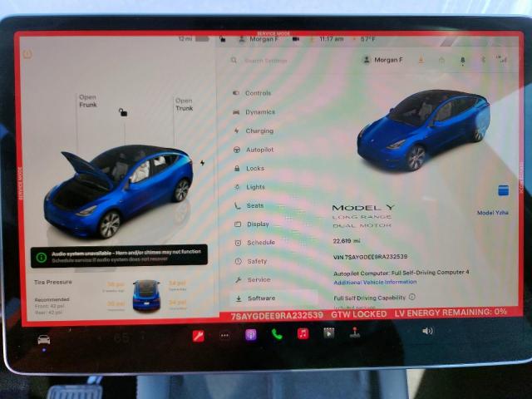The width and height of the screenshot is (532, 399).
Task: Open Autopilot settings menu
Action: tap(253, 150)
